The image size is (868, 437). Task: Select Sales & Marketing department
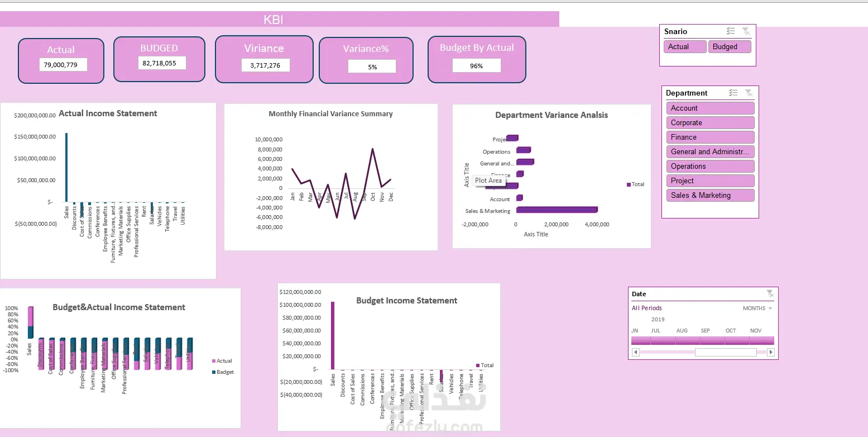(710, 195)
